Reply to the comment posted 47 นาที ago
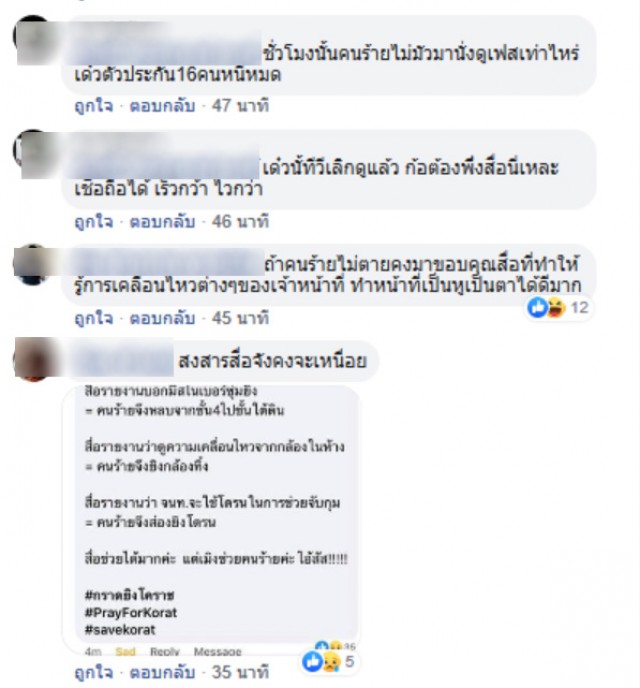 162,107
